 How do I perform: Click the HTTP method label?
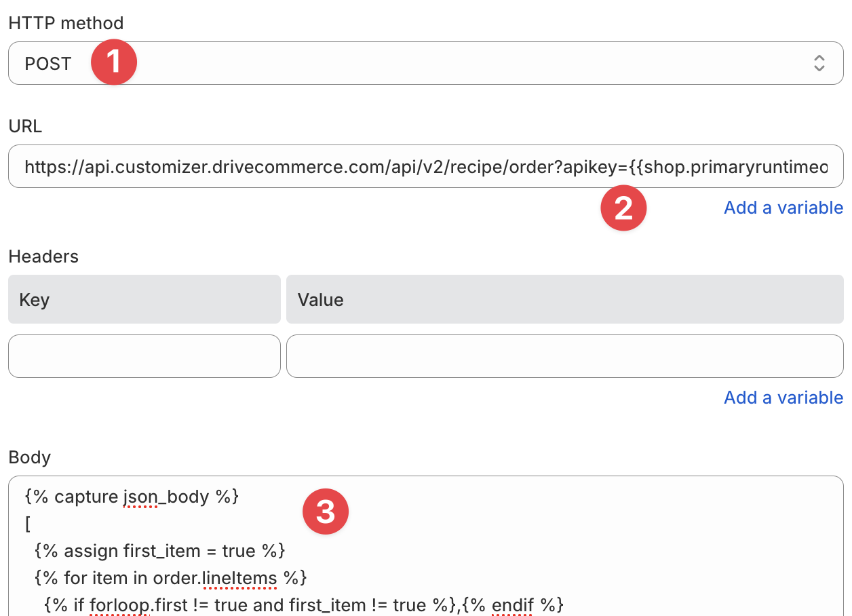pos(66,23)
